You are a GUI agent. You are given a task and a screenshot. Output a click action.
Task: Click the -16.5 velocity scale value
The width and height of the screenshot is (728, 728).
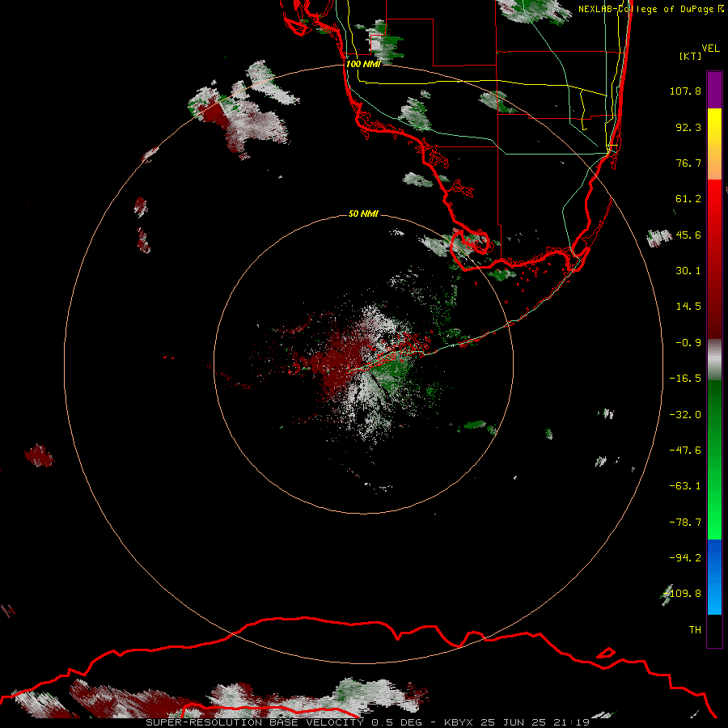(685, 379)
